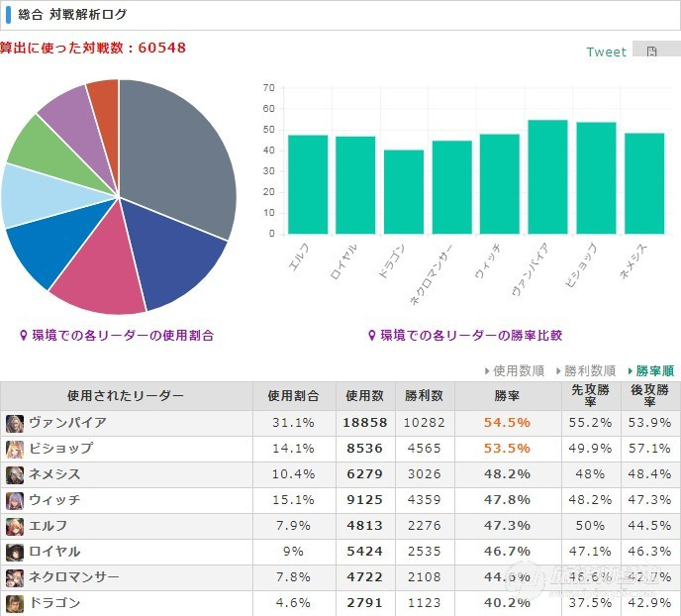
Task: Open the Tweet link
Action: [607, 51]
